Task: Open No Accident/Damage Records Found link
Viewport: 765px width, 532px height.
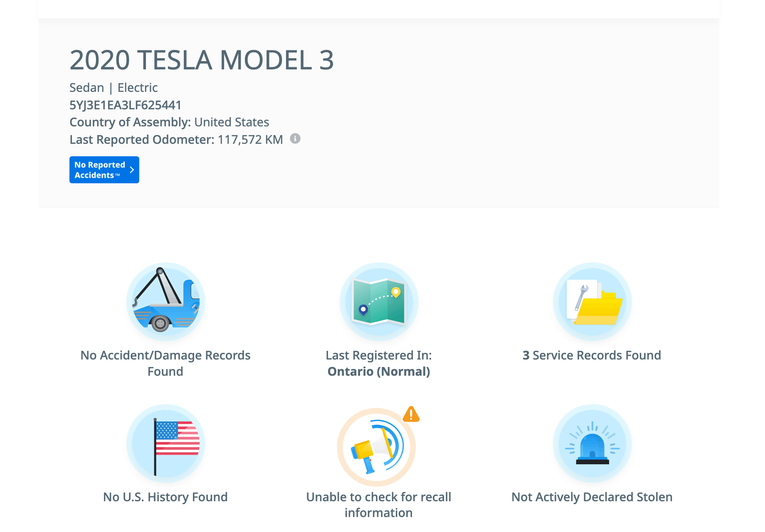Action: pos(165,363)
